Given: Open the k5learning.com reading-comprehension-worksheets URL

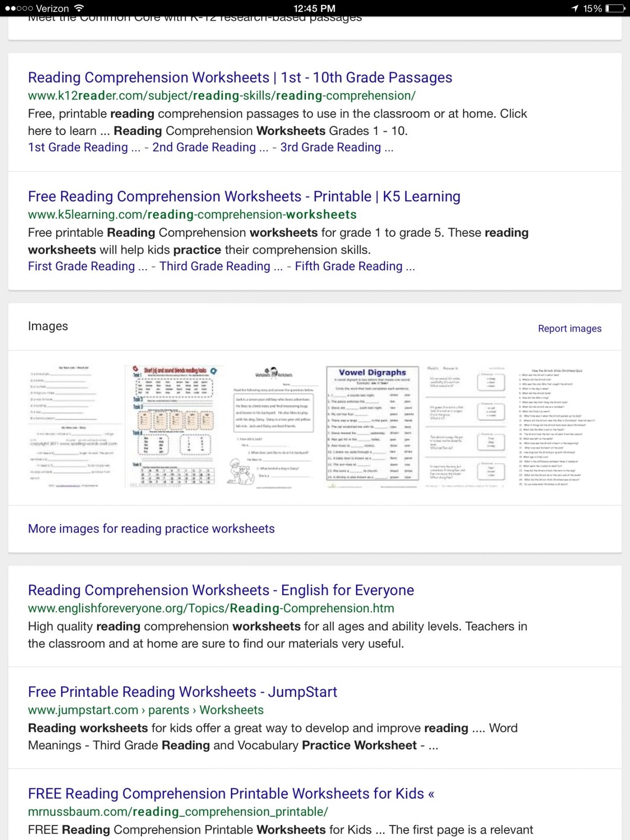Looking at the screenshot, I should tap(192, 215).
